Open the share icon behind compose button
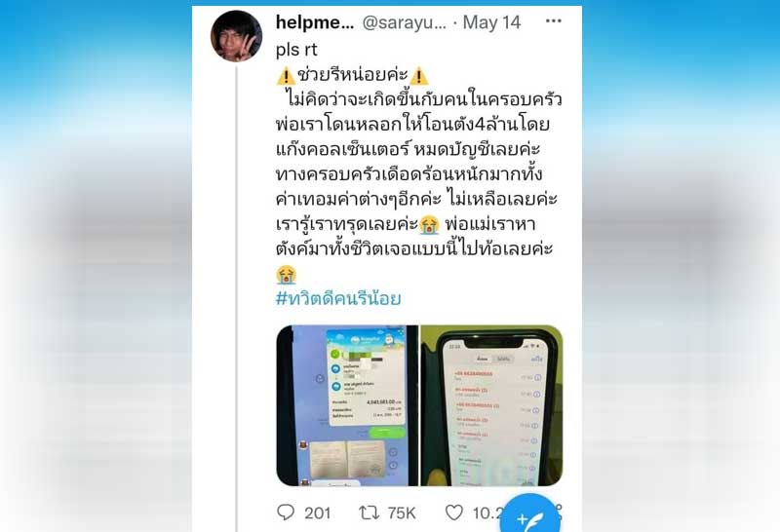 point(559,513)
